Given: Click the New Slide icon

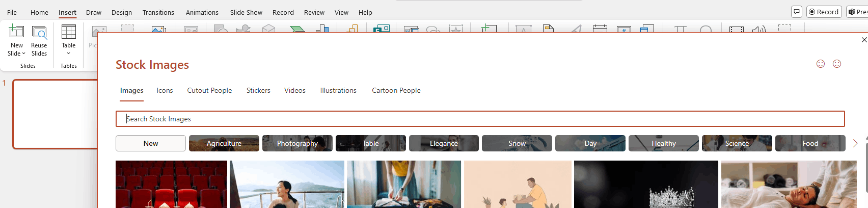Looking at the screenshot, I should coord(16,32).
